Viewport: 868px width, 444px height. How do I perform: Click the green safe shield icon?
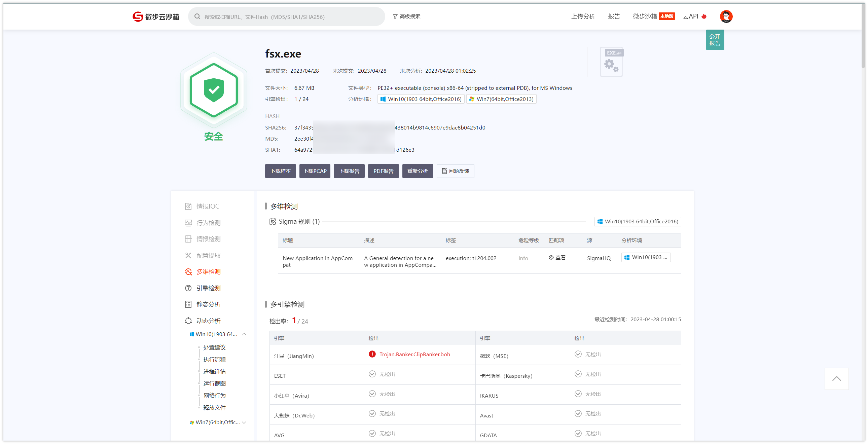coord(214,90)
